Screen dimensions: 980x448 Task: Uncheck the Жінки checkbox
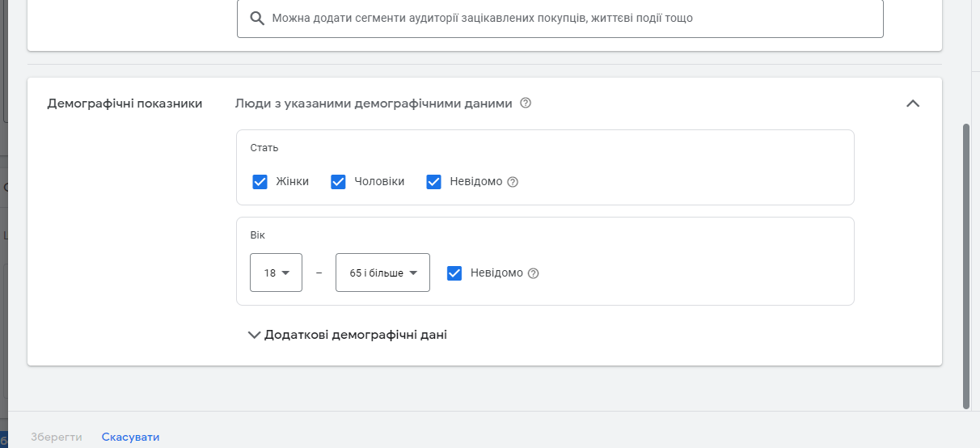click(260, 182)
